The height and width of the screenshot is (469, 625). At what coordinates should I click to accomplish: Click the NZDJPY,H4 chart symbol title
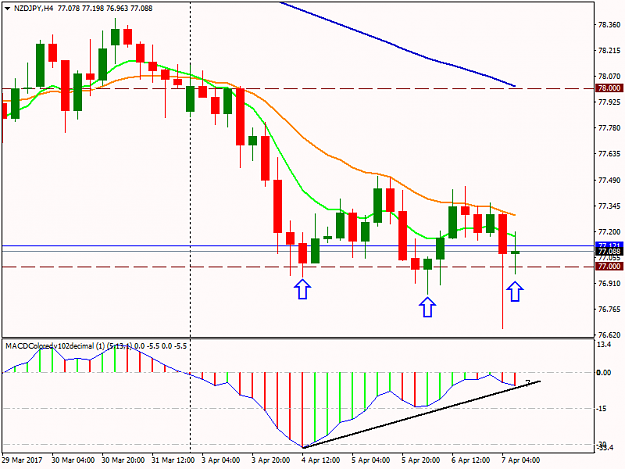click(x=33, y=8)
